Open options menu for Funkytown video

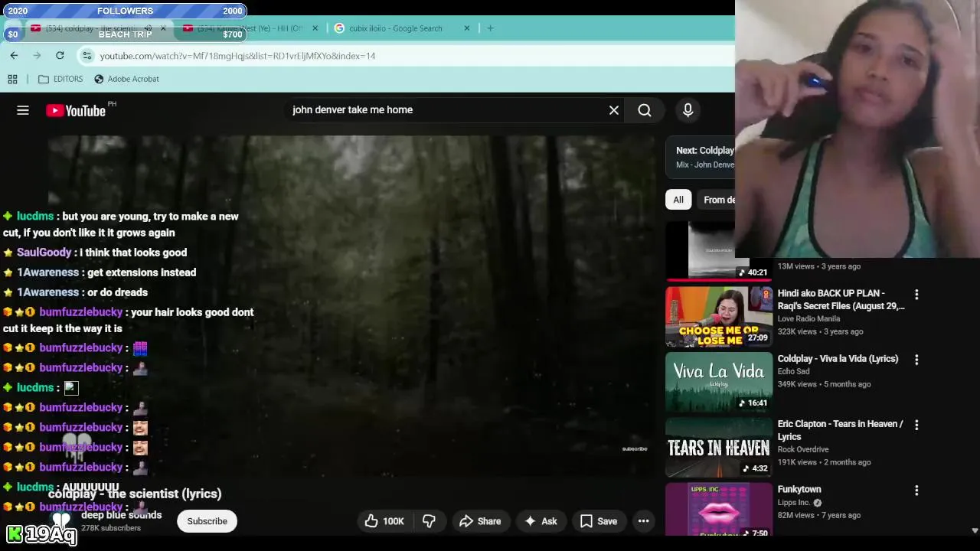click(x=916, y=490)
